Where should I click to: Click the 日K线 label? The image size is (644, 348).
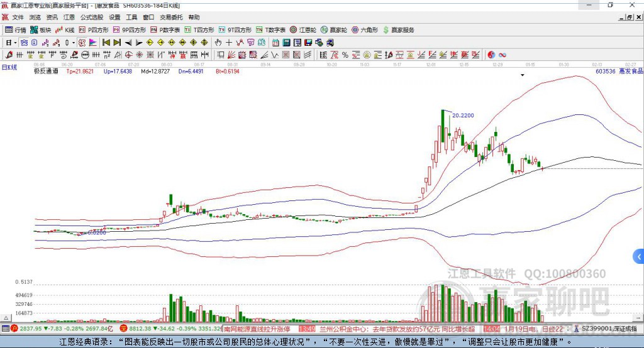9,67
